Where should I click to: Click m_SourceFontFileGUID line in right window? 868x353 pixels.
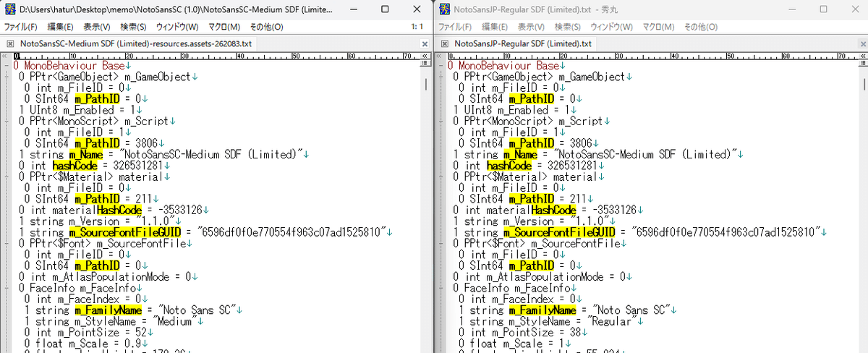coord(639,231)
